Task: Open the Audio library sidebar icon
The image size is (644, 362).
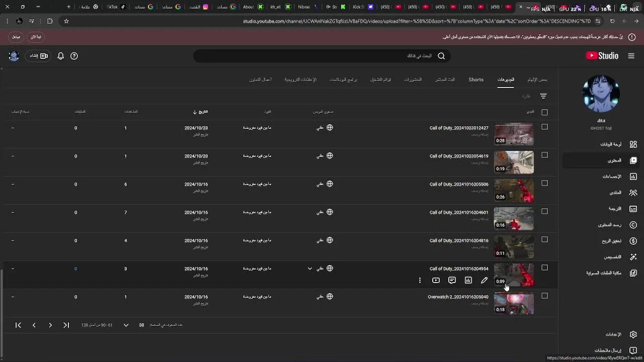Action: click(x=633, y=273)
